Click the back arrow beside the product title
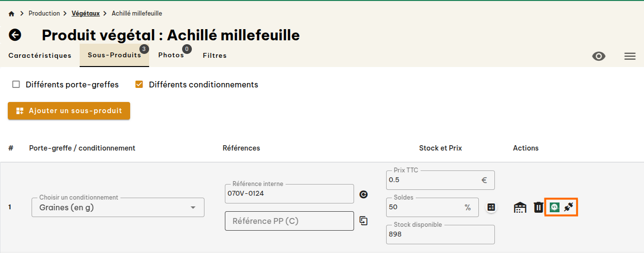Image resolution: width=644 pixels, height=253 pixels. 15,35
